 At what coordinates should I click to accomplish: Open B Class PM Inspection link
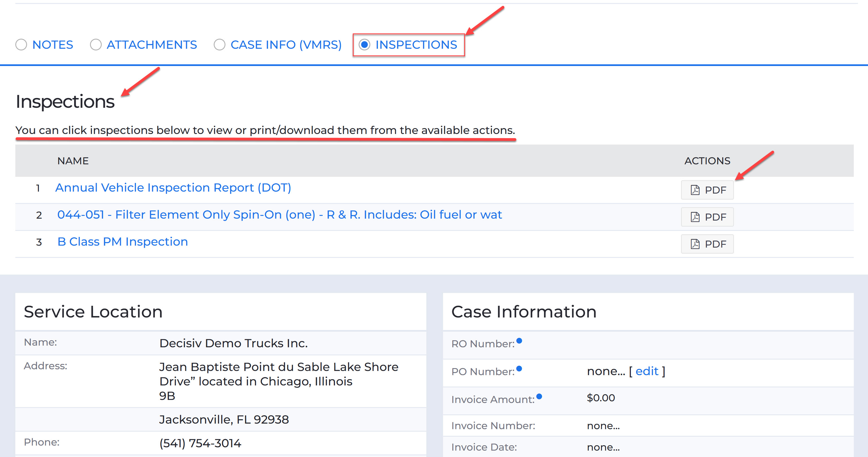point(123,242)
